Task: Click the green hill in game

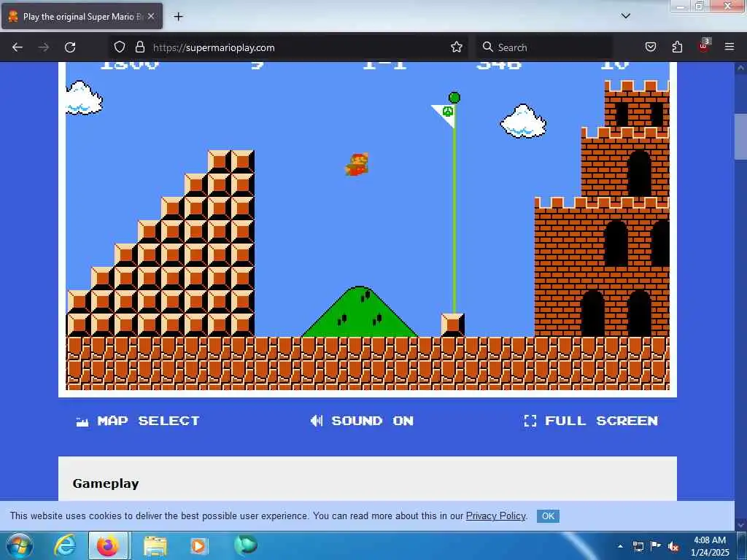Action: click(360, 312)
